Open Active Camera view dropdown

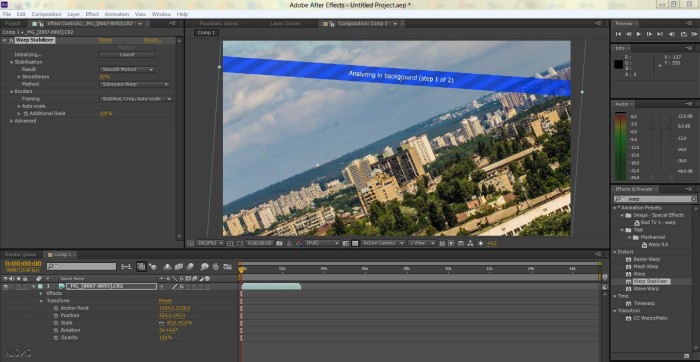click(383, 243)
